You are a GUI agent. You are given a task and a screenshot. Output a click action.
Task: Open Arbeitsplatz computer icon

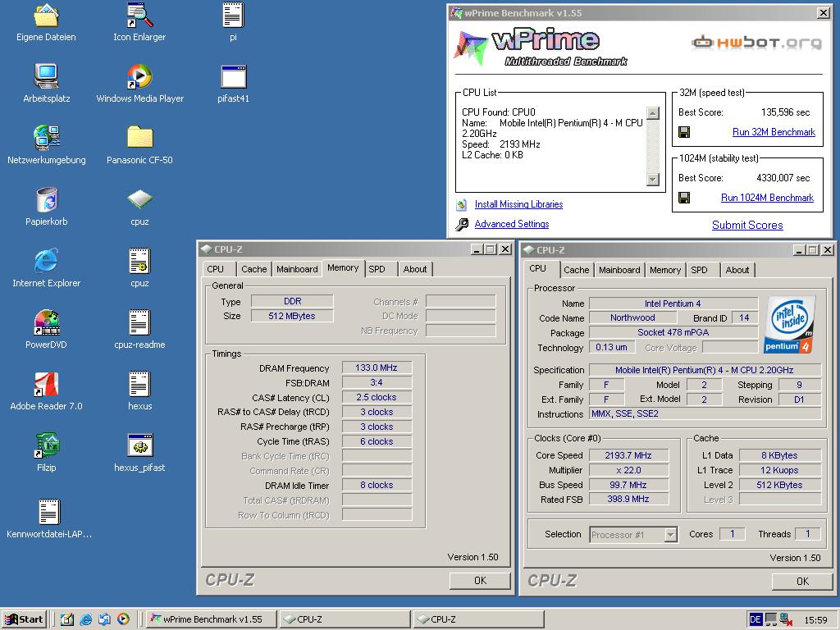[x=46, y=76]
